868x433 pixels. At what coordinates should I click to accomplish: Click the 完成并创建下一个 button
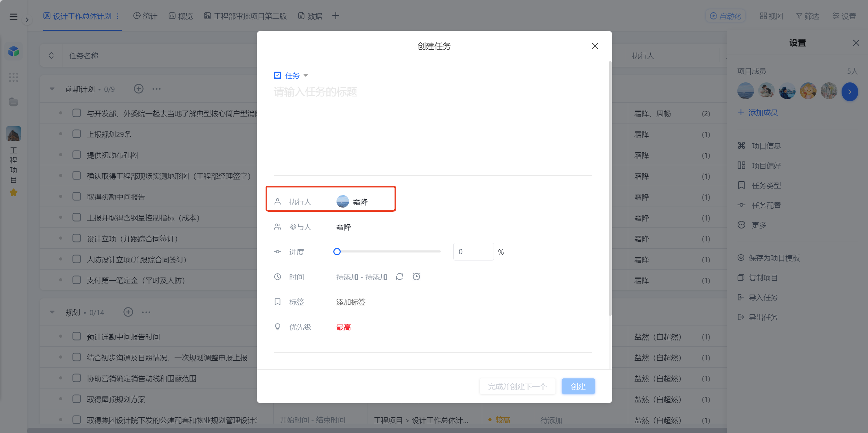pos(517,386)
